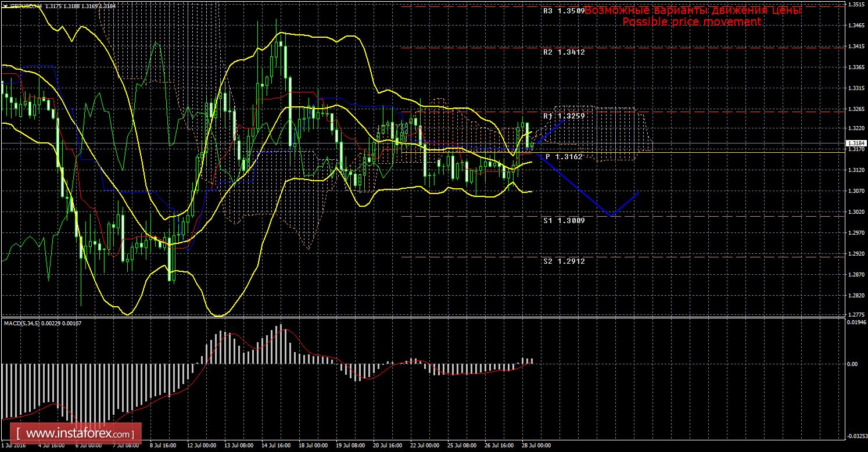Click the S2 1.2912 support label
Image resolution: width=868 pixels, height=452 pixels.
(x=563, y=261)
